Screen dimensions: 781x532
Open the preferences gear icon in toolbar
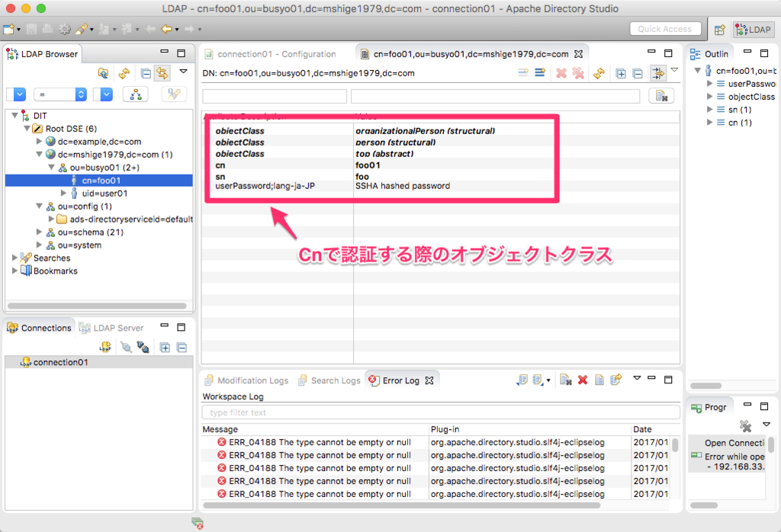(65, 30)
